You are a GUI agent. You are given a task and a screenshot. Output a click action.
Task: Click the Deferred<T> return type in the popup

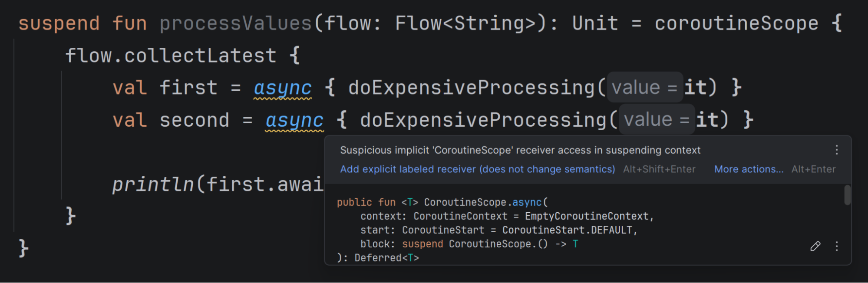pyautogui.click(x=386, y=258)
